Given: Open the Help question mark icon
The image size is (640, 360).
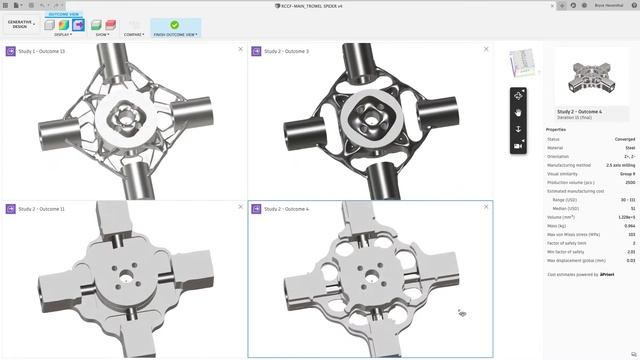Looking at the screenshot, I should 634,6.
